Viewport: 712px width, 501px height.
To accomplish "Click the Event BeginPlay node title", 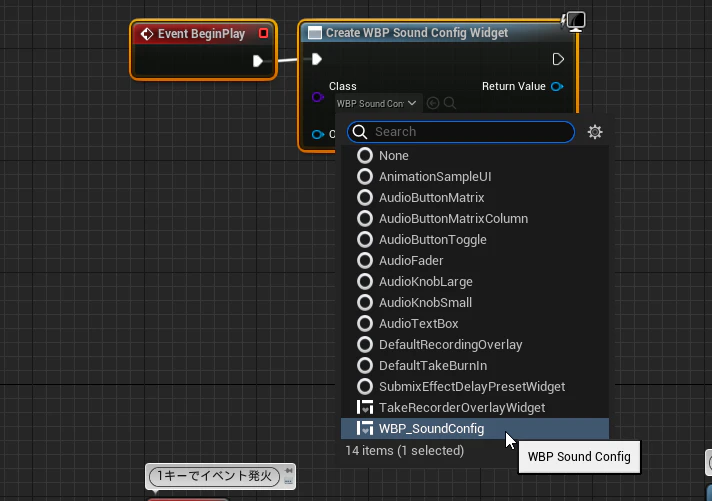I will pos(201,34).
